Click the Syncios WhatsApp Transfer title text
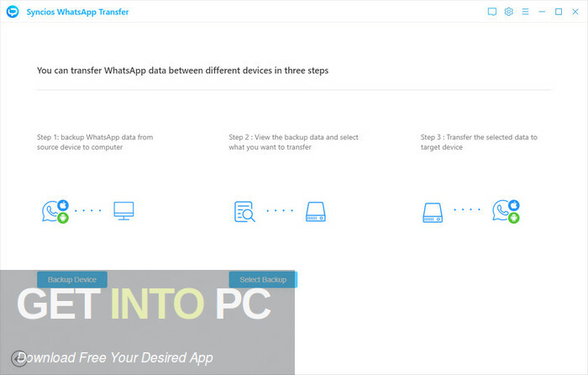This screenshot has height=375, width=588. [77, 12]
